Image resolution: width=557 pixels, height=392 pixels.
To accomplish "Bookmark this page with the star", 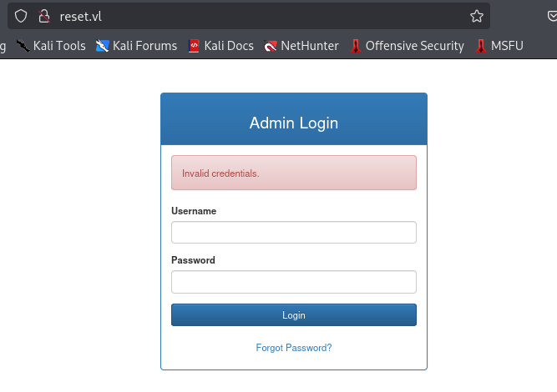I will coord(477,16).
